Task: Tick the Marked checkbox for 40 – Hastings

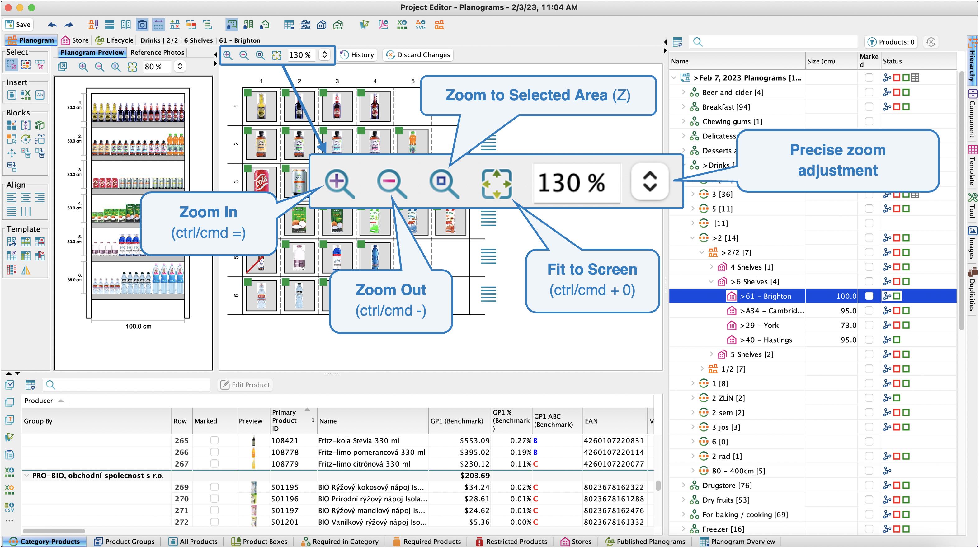Action: [869, 340]
